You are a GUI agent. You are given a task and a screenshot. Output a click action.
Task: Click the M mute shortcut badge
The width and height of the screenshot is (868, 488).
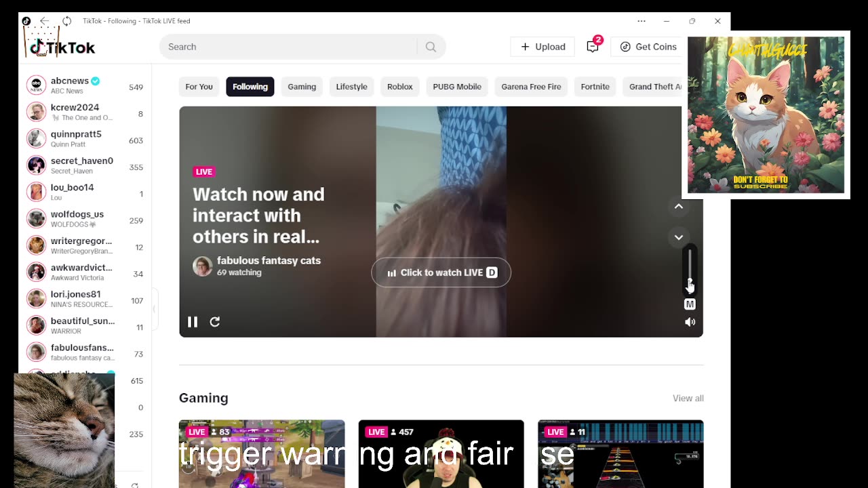[690, 304]
